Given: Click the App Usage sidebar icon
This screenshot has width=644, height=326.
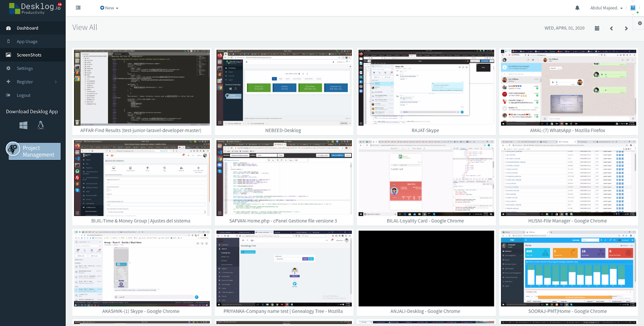Looking at the screenshot, I should coord(8,41).
